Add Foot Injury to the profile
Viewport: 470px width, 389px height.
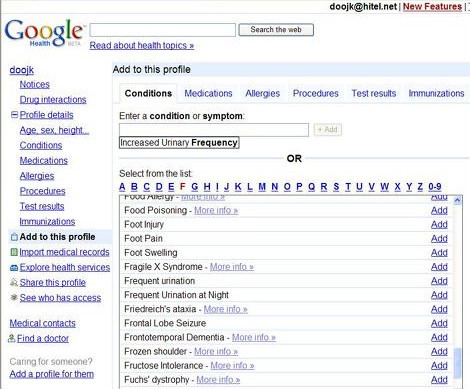pyautogui.click(x=439, y=225)
